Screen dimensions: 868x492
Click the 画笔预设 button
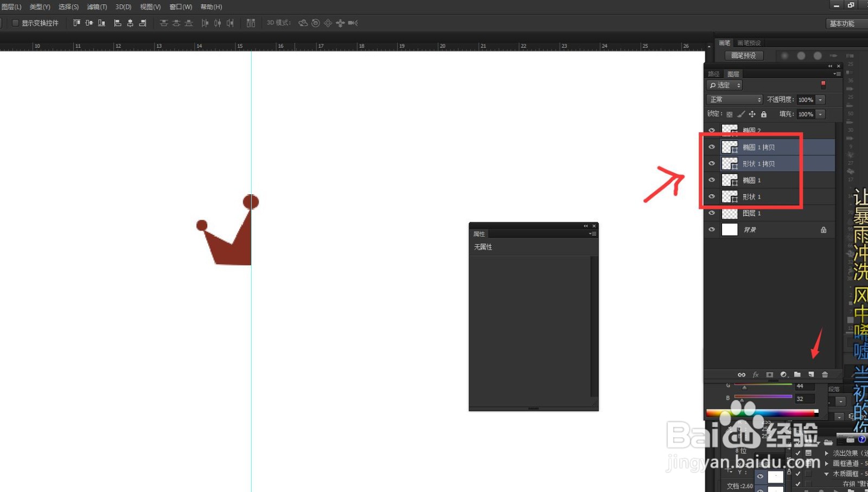pos(744,55)
